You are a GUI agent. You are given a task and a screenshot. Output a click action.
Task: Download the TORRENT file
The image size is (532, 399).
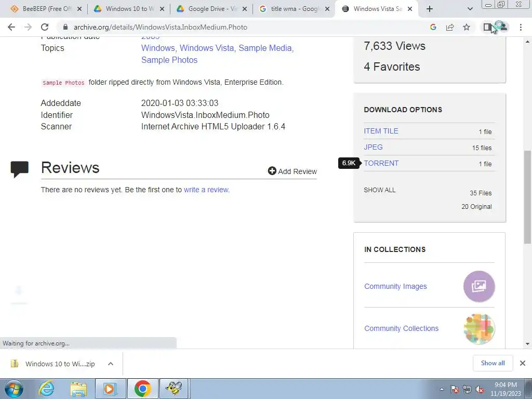[381, 163]
